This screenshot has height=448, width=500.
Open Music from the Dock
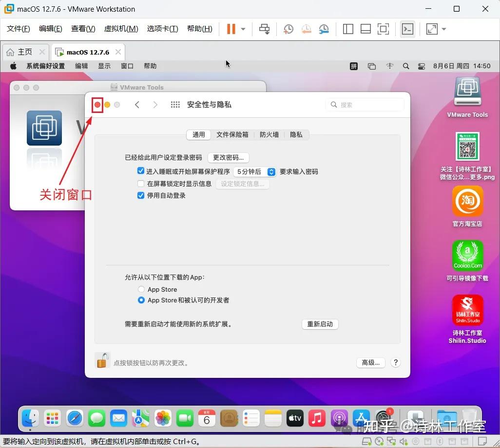tap(317, 418)
